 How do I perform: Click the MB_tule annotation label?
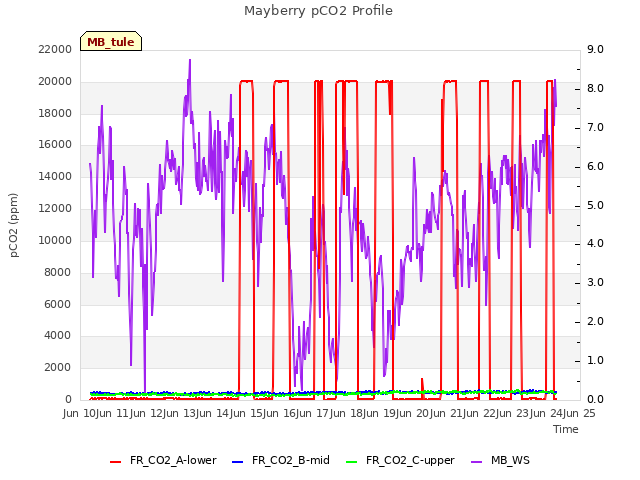point(111,42)
